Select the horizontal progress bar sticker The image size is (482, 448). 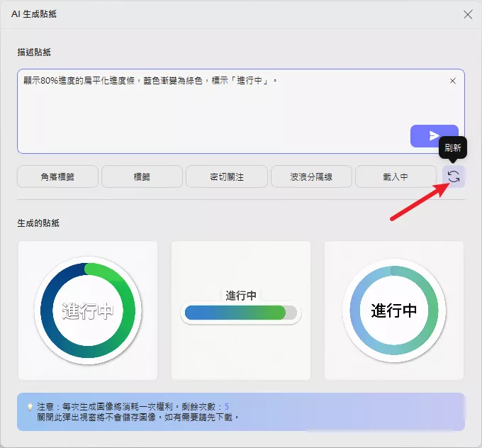(241, 310)
